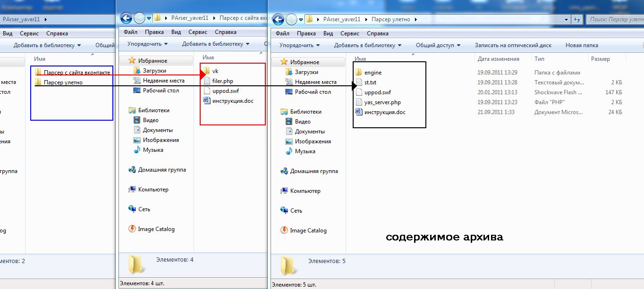Click search field in right window
The width and height of the screenshot is (644, 289).
[x=614, y=19]
